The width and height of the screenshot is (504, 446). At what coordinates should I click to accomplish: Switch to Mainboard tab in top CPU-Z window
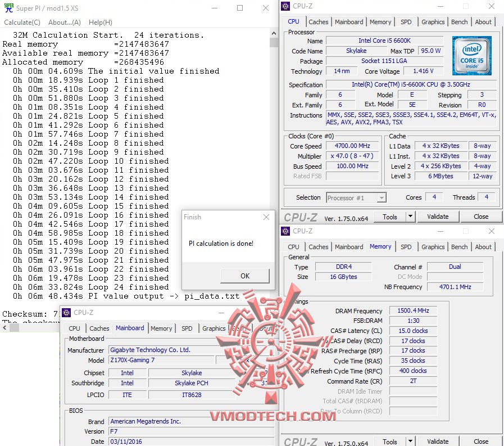349,22
